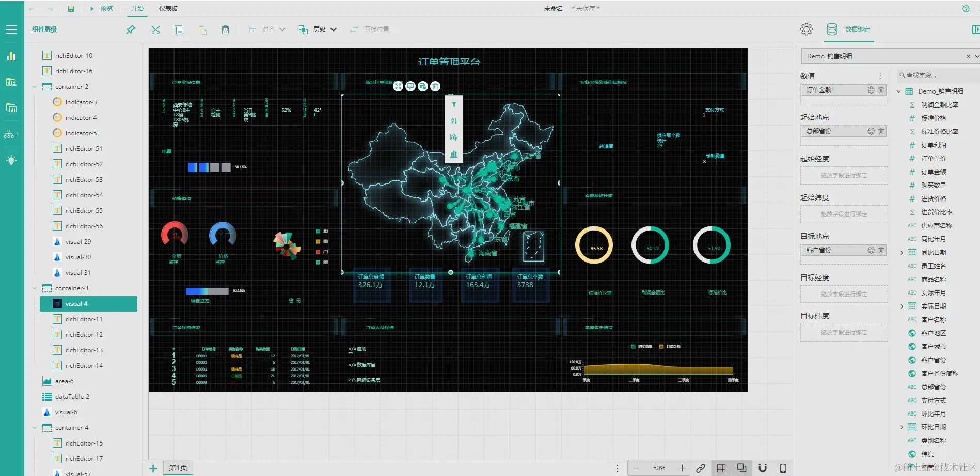
Task: Select visual-4 in the component tree
Action: [x=88, y=304]
